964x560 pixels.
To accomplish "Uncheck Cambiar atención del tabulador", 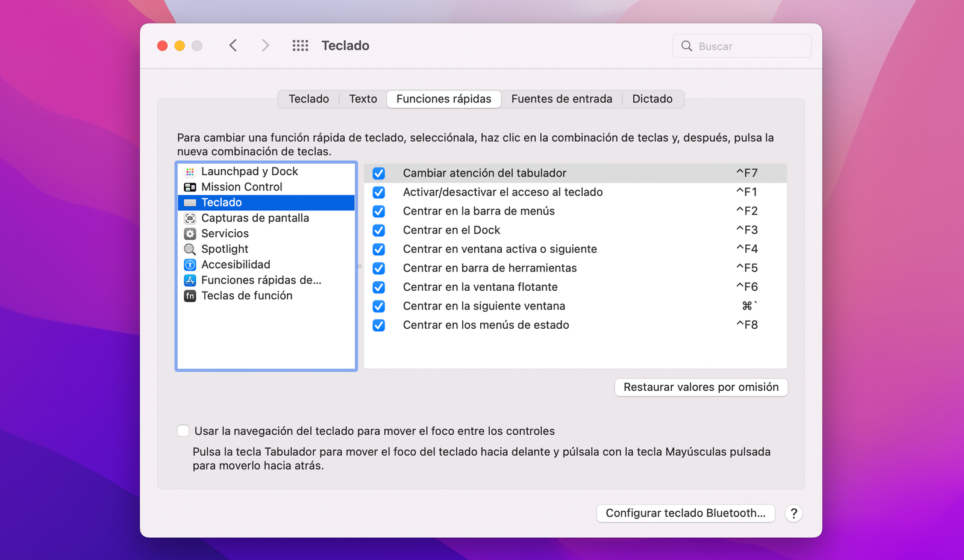I will tap(378, 173).
